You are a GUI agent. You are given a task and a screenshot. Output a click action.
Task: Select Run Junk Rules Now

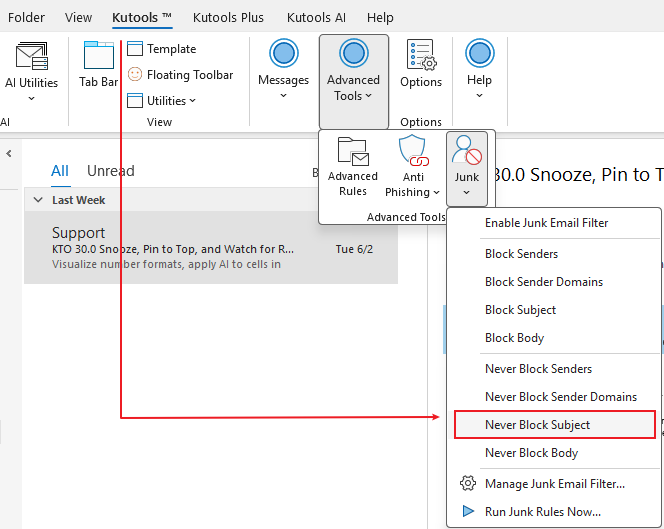(554, 511)
